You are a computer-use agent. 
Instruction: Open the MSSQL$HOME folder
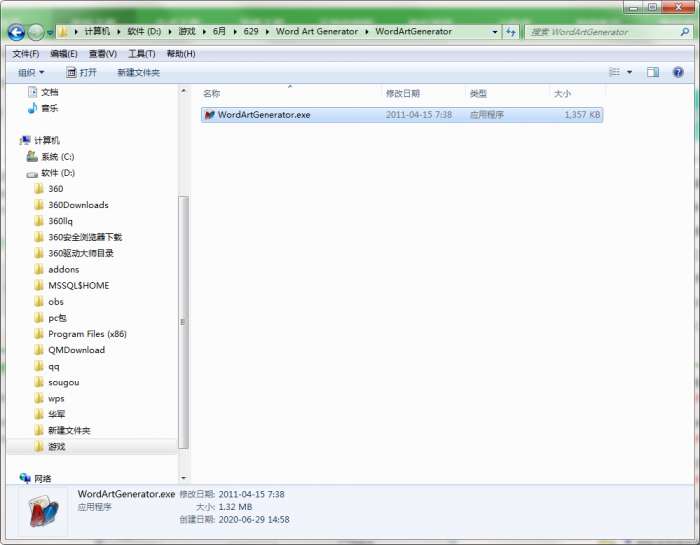[x=79, y=285]
